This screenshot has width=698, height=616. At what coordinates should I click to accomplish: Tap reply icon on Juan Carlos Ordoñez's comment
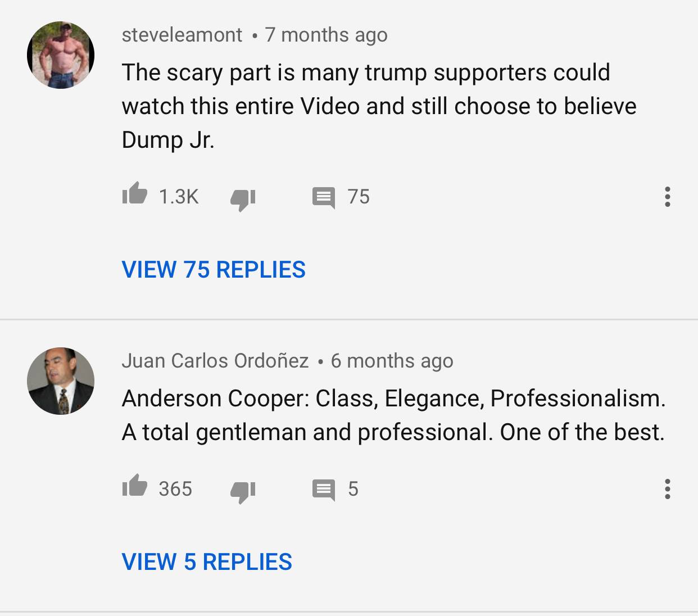point(324,490)
